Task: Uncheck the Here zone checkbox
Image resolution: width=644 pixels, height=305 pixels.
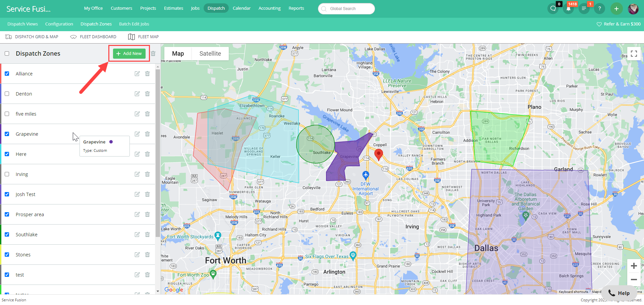Action: click(7, 154)
